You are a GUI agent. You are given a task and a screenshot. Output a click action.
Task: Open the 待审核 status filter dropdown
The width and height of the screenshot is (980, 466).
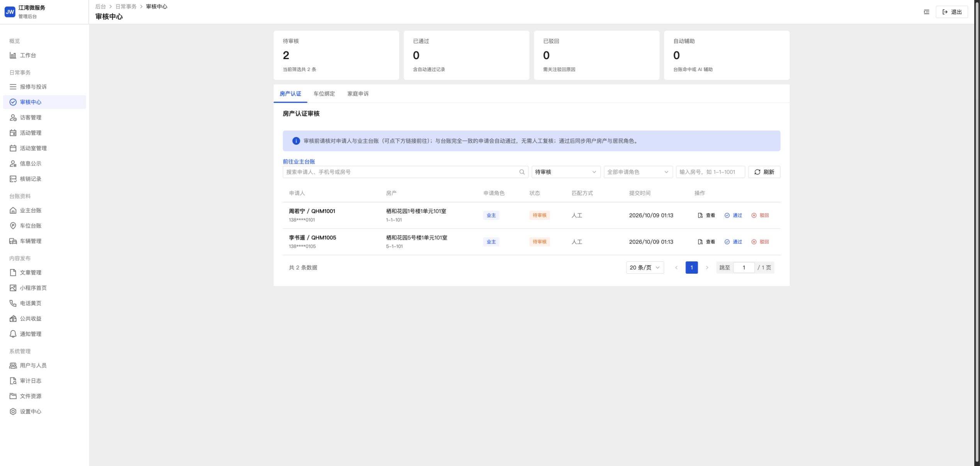(x=566, y=172)
